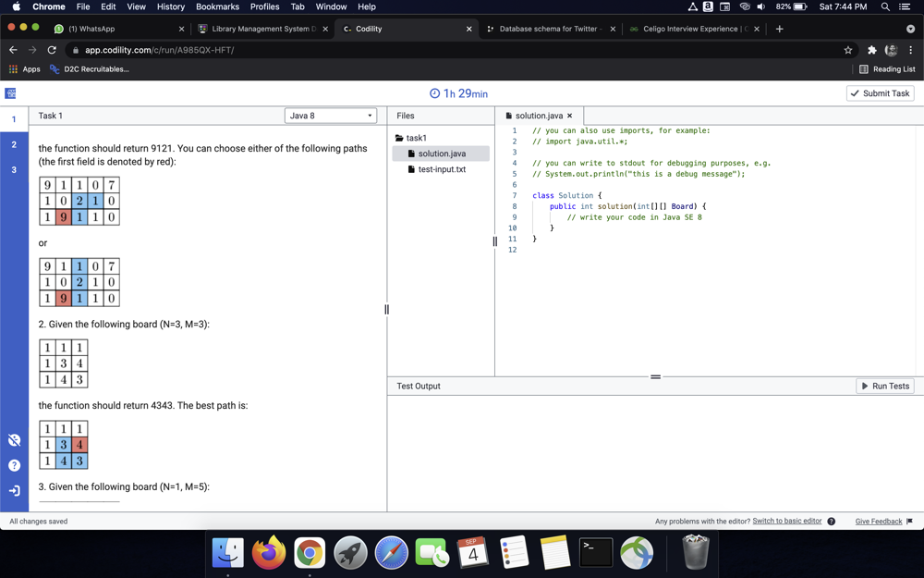The image size is (924, 578).
Task: Click the splitter handle above Test Output
Action: coord(655,376)
